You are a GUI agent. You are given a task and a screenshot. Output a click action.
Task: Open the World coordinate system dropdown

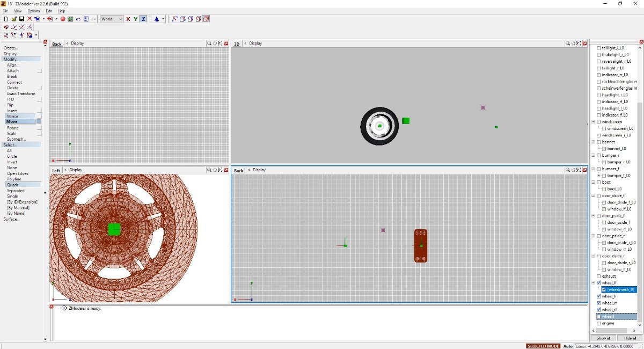pyautogui.click(x=112, y=19)
